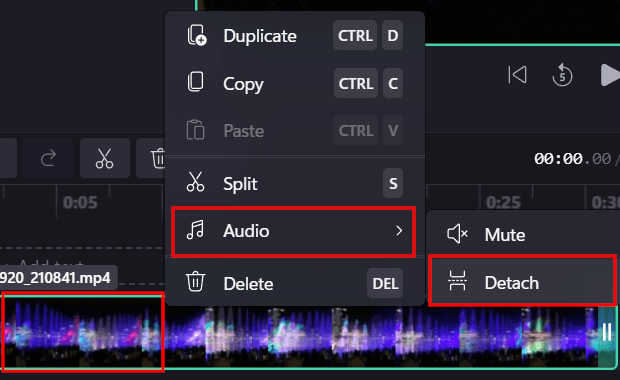Screen dimensions: 620x380
Task: Click the S shortcut key badge
Action: [393, 183]
